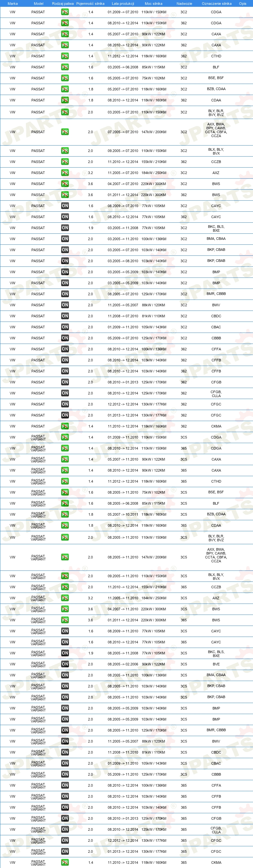Screen dimensions: 253x868
Task: Click the date cell "09.2005 -> 07.2010"
Action: [123, 151]
